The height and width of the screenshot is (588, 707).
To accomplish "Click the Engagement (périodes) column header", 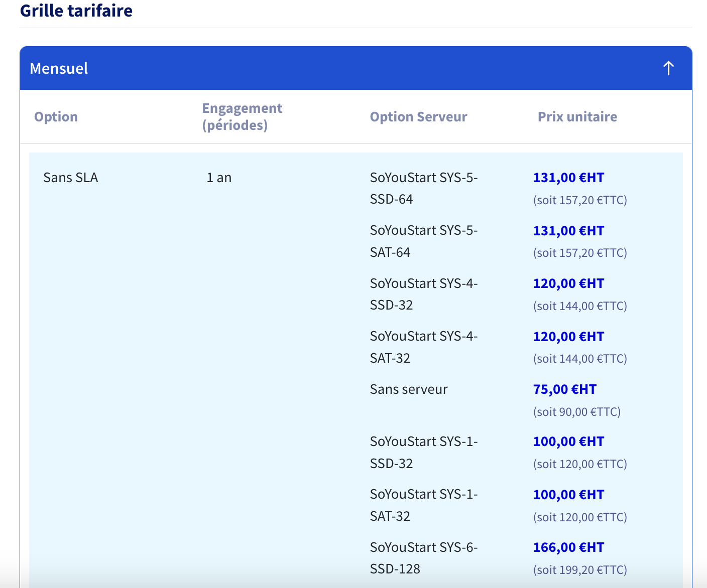I will point(242,116).
